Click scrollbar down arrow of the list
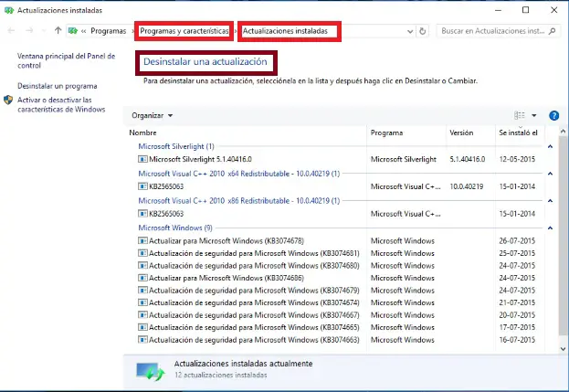 (563, 349)
